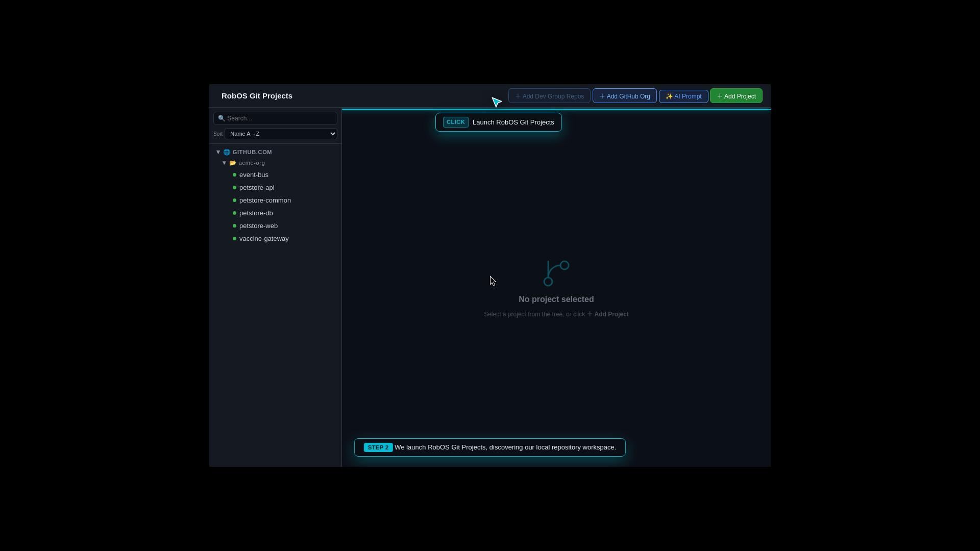Click the green status dot of petstore-api
The width and height of the screenshot is (980, 551).
(235, 188)
